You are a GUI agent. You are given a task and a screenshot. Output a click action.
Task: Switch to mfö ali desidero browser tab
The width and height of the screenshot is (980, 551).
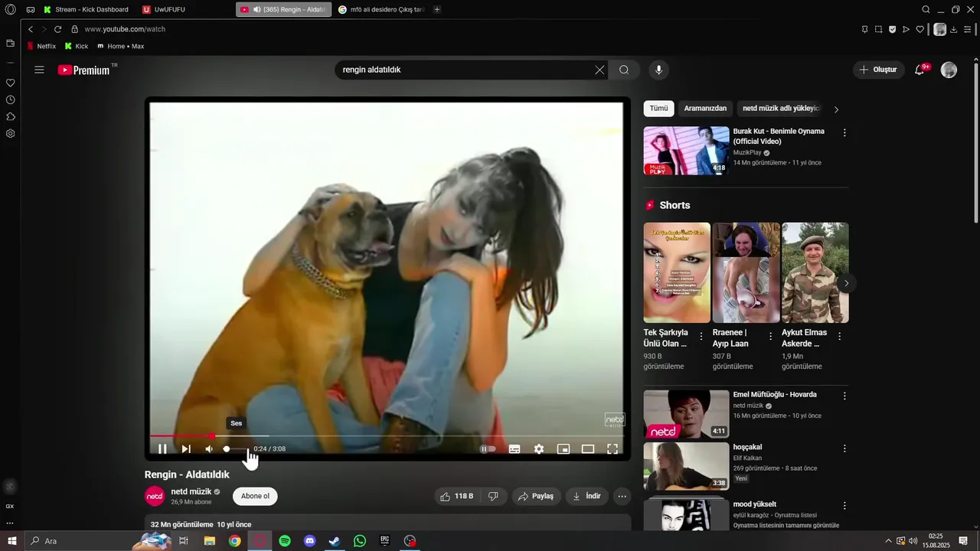point(381,9)
